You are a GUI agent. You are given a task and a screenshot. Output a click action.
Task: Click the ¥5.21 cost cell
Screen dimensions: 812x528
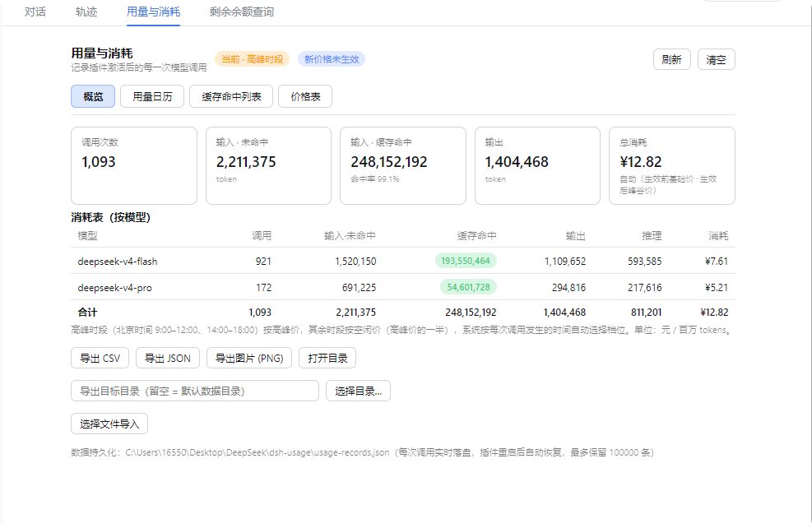[717, 288]
